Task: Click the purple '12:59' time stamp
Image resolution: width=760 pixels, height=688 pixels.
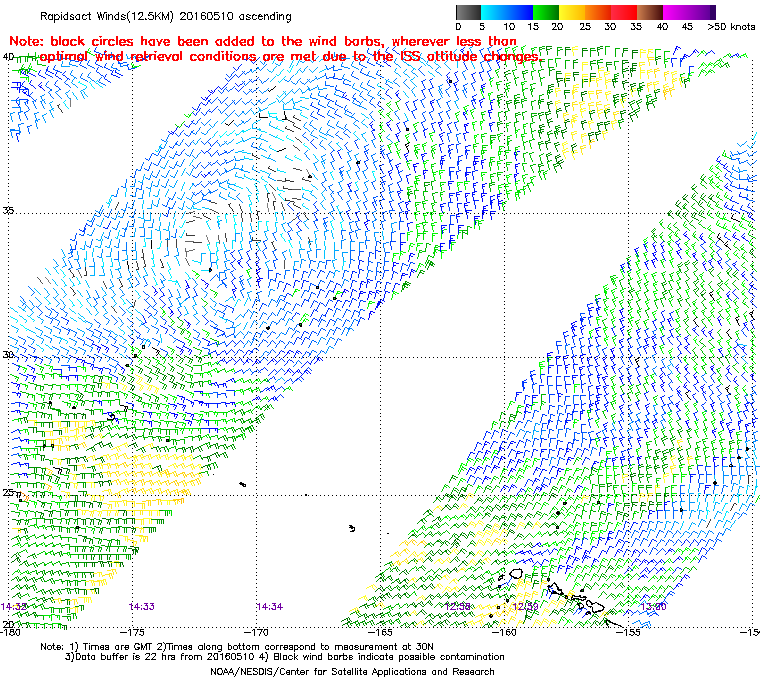Action: [525, 607]
